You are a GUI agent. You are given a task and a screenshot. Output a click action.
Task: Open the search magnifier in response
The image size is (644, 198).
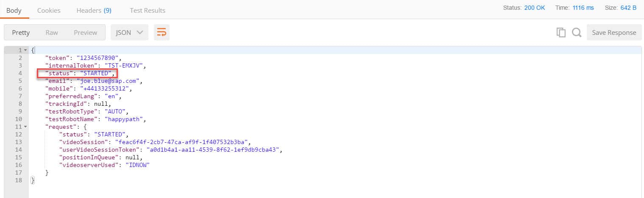(576, 33)
